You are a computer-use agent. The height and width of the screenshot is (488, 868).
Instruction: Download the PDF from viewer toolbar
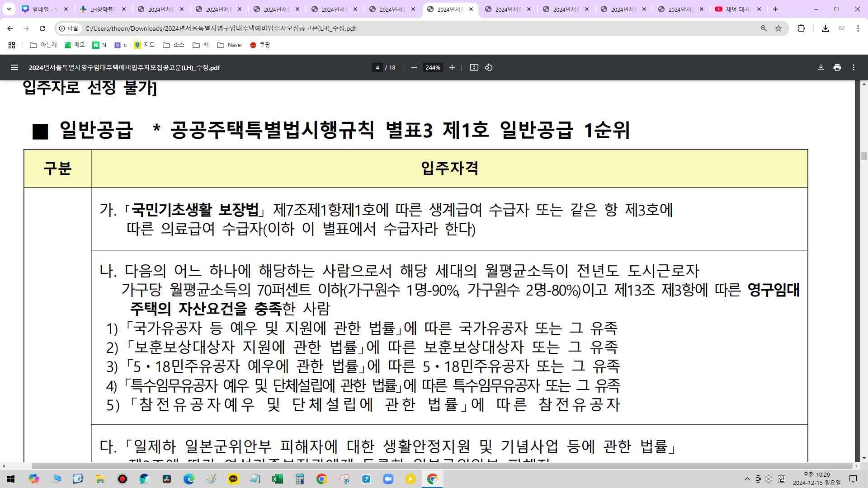tap(821, 67)
